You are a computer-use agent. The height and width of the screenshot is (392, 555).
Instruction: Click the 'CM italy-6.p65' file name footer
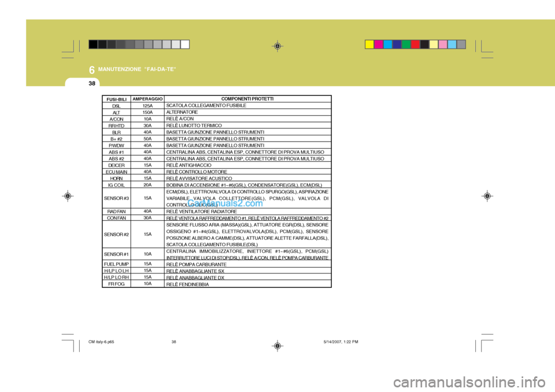point(101,342)
